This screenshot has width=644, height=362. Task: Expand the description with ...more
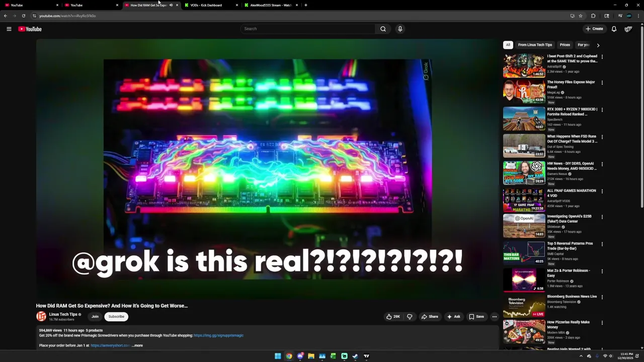click(x=137, y=345)
